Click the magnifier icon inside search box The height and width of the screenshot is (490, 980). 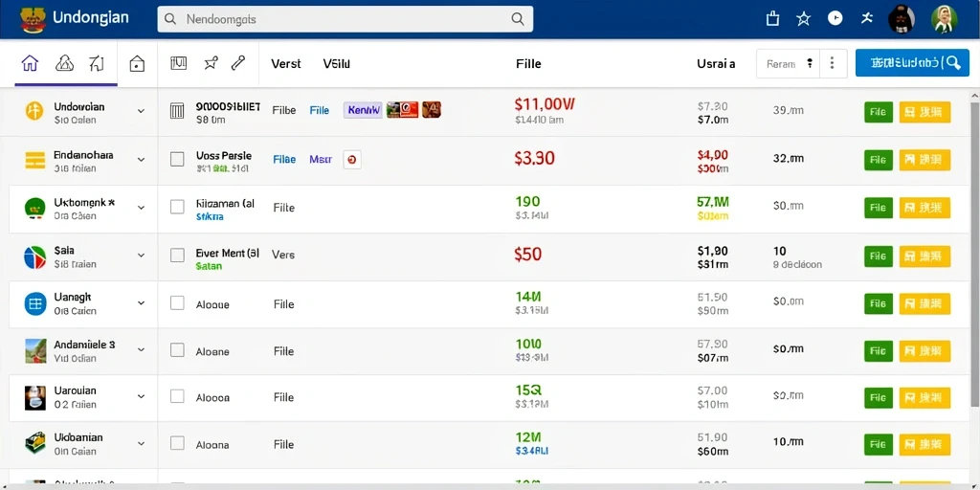click(x=518, y=19)
